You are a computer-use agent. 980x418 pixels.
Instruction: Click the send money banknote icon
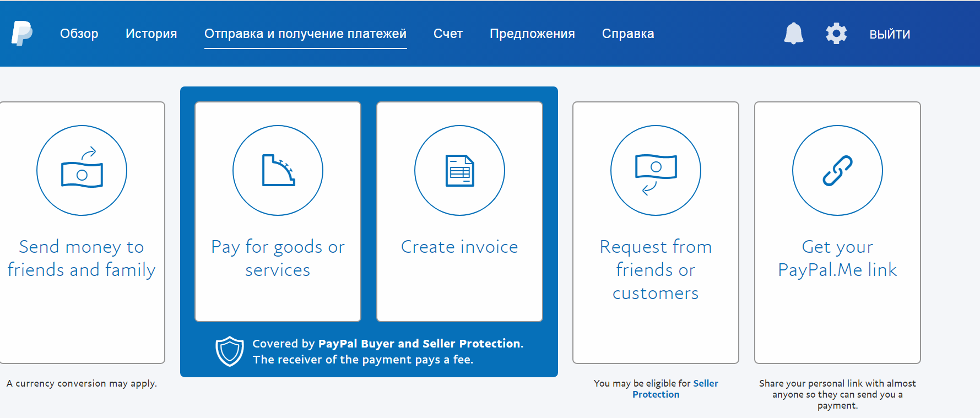tap(82, 171)
